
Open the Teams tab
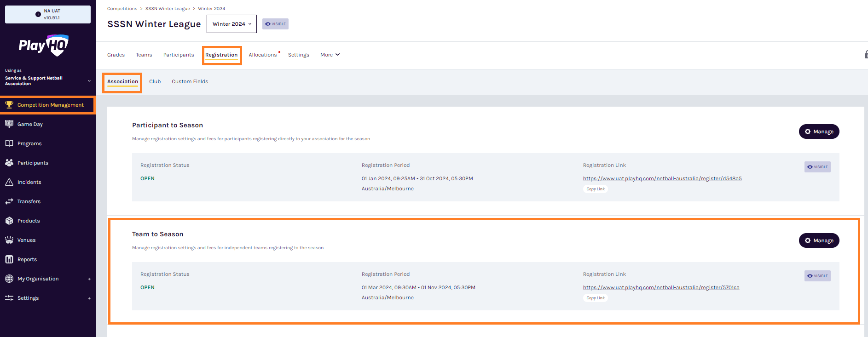click(144, 55)
